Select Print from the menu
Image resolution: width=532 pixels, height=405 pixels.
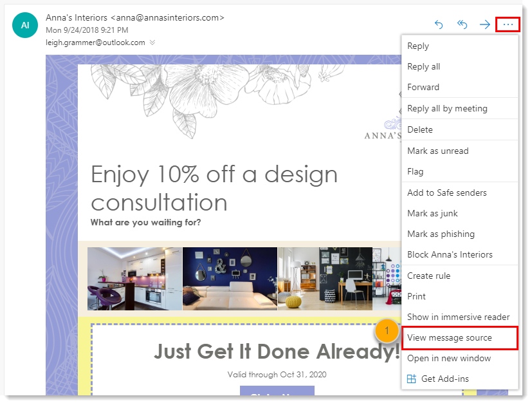pyautogui.click(x=460, y=296)
